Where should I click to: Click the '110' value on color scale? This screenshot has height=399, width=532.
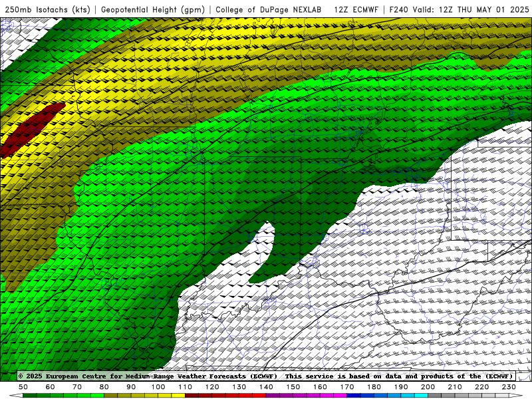coord(185,387)
